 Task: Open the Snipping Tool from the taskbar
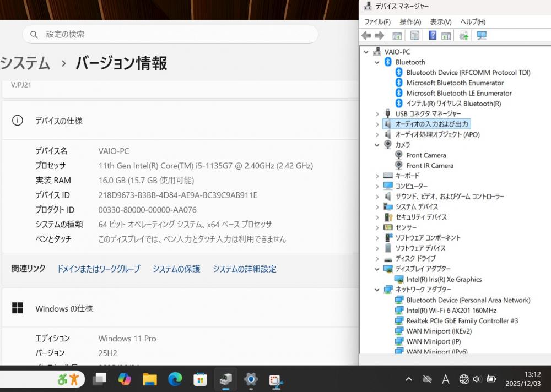click(275, 379)
